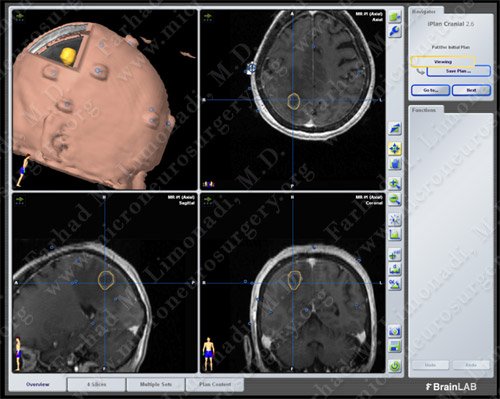Click the tumor outline in coronal view
This screenshot has height=399, width=500.
coord(294,280)
